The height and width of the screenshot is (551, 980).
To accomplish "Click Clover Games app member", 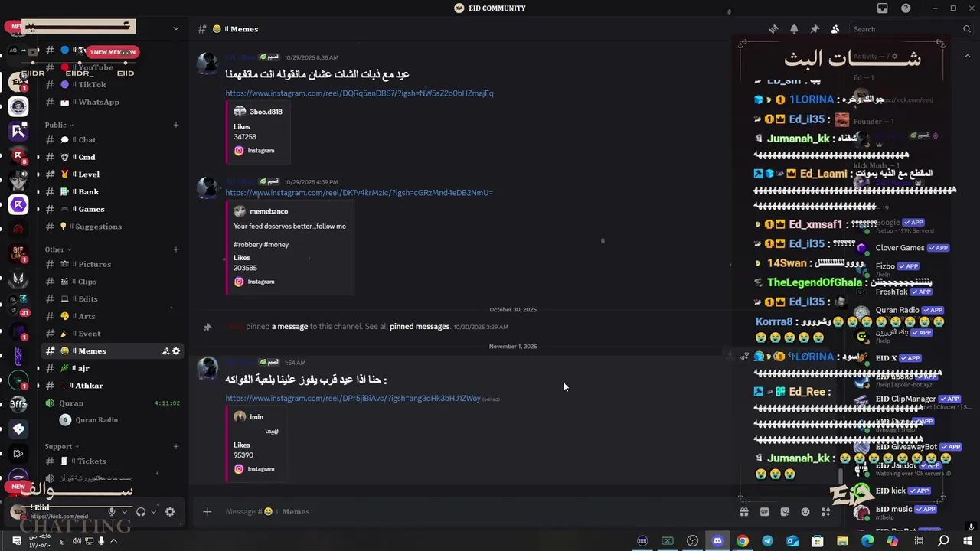I will 903,248.
